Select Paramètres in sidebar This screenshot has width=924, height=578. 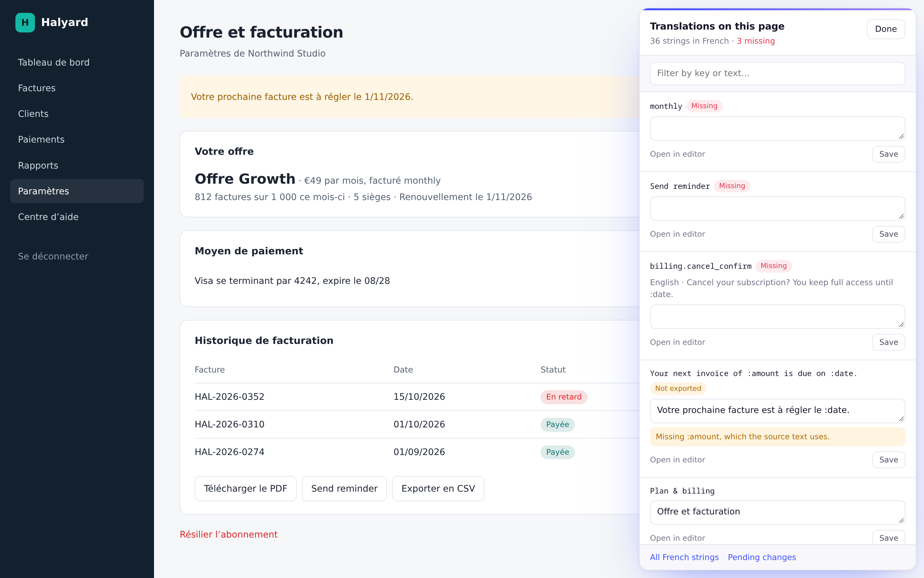pos(77,191)
